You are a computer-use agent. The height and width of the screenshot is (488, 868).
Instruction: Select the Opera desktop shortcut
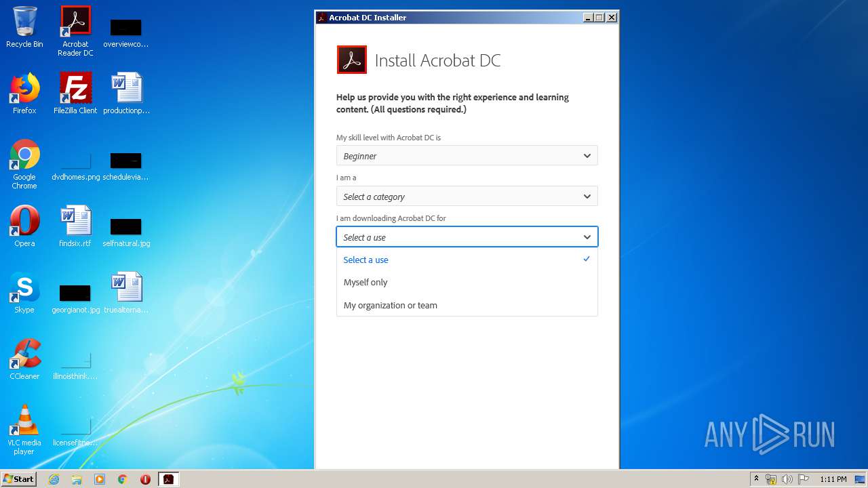[x=24, y=226]
